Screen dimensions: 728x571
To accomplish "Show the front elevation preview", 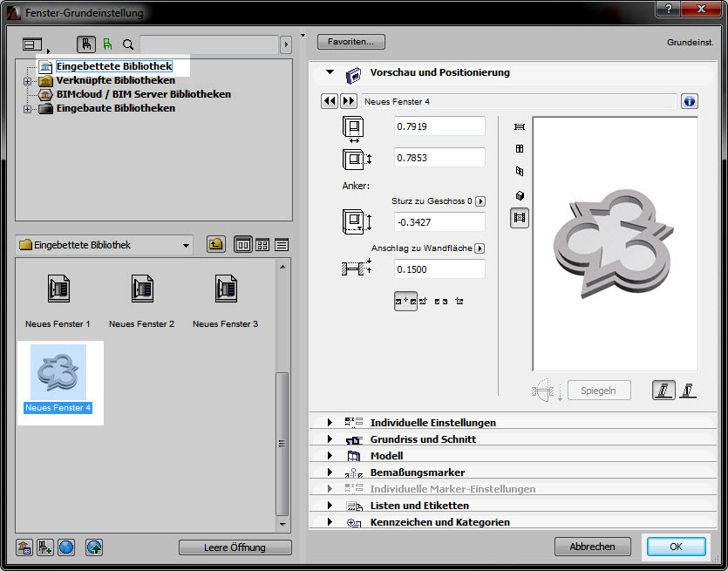I will pos(520,148).
